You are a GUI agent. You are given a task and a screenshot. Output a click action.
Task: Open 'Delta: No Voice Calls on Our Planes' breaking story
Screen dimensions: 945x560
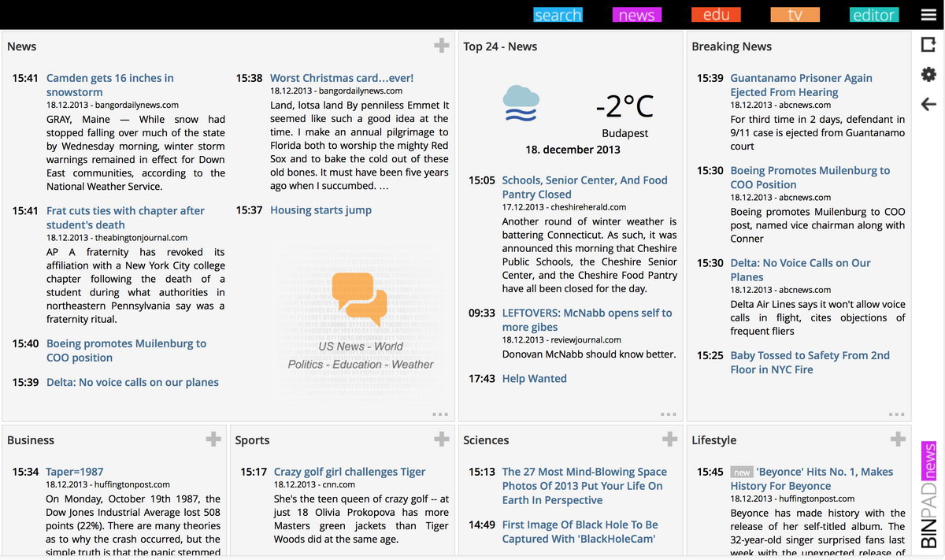(x=800, y=270)
